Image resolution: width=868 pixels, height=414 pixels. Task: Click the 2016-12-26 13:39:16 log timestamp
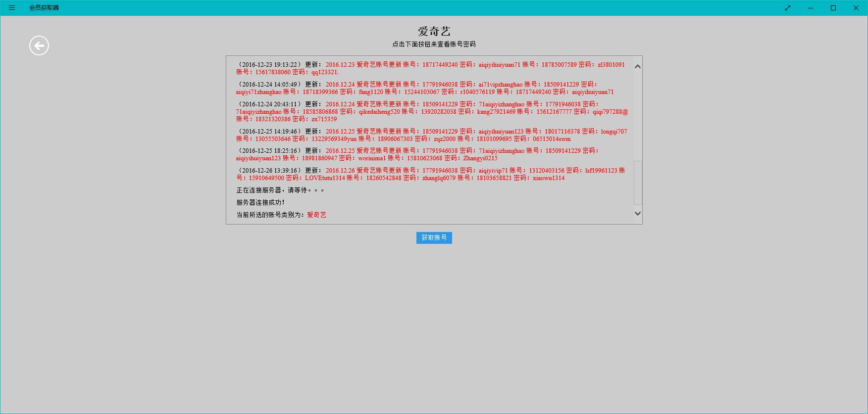coord(269,171)
